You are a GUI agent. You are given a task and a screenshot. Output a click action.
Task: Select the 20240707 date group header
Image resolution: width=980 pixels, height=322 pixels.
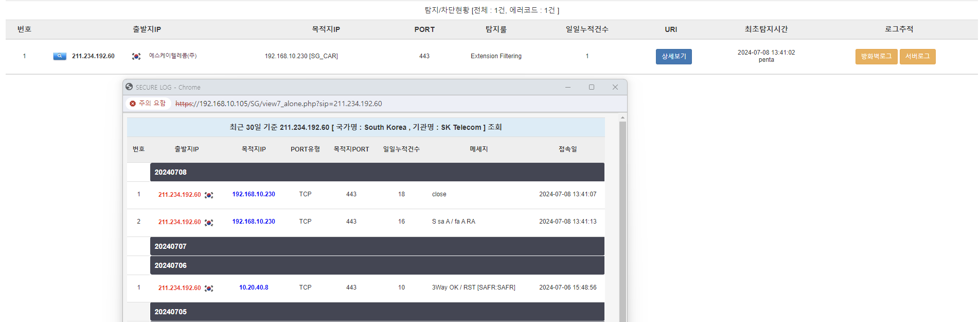pos(377,246)
